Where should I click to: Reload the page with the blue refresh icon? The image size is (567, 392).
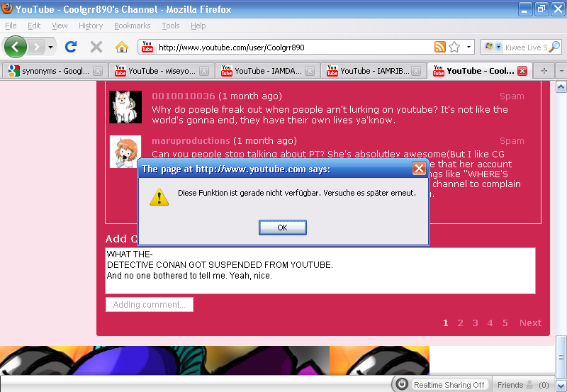71,47
